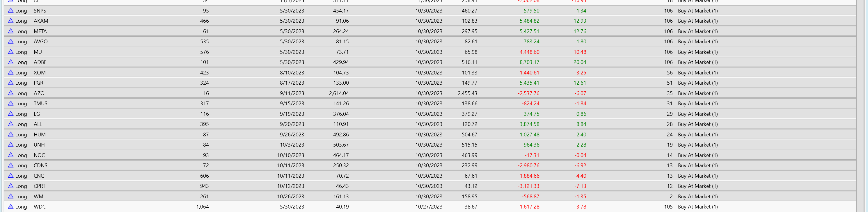Select the EG profit percent 0.86
Screen dimensions: 868x212
click(581, 114)
